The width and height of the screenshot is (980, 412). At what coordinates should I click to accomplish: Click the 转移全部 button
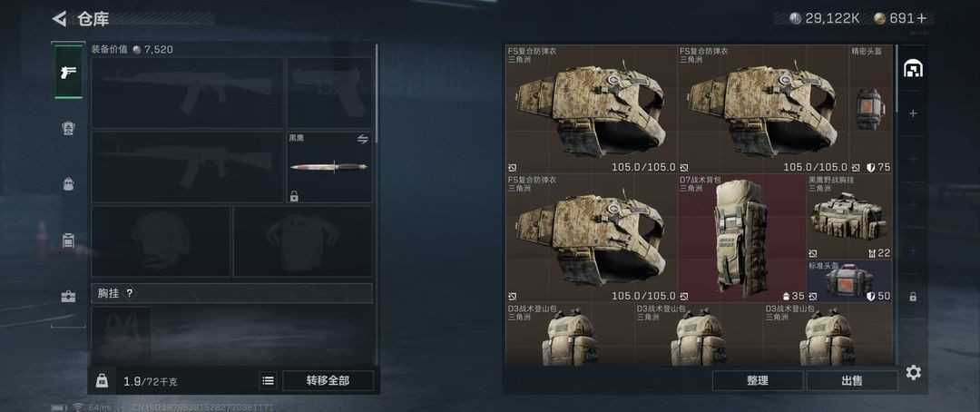click(328, 381)
